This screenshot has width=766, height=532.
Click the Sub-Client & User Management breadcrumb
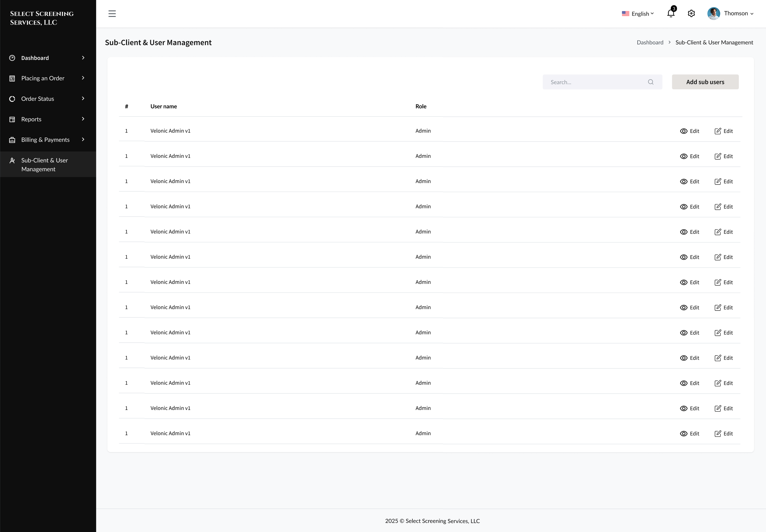tap(714, 42)
